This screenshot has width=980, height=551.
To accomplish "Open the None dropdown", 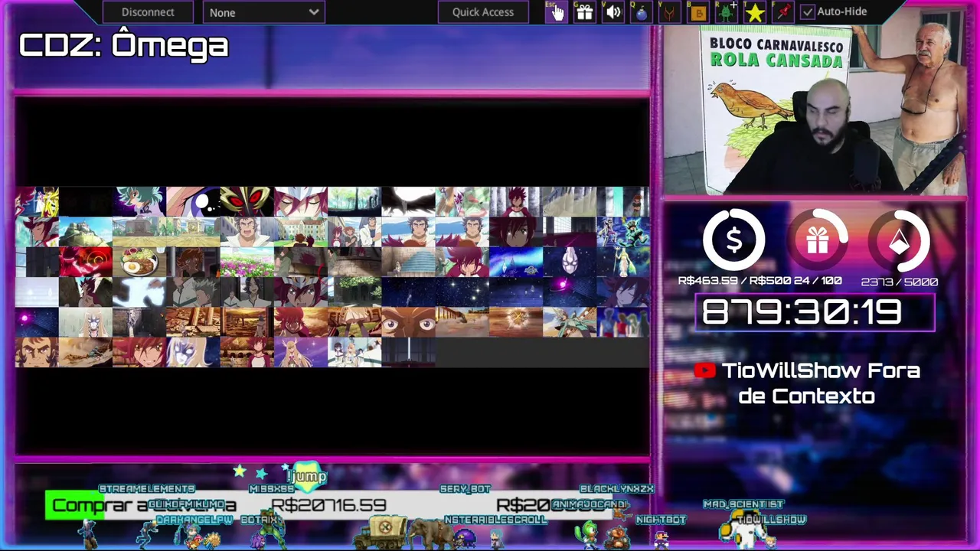I will pos(263,11).
